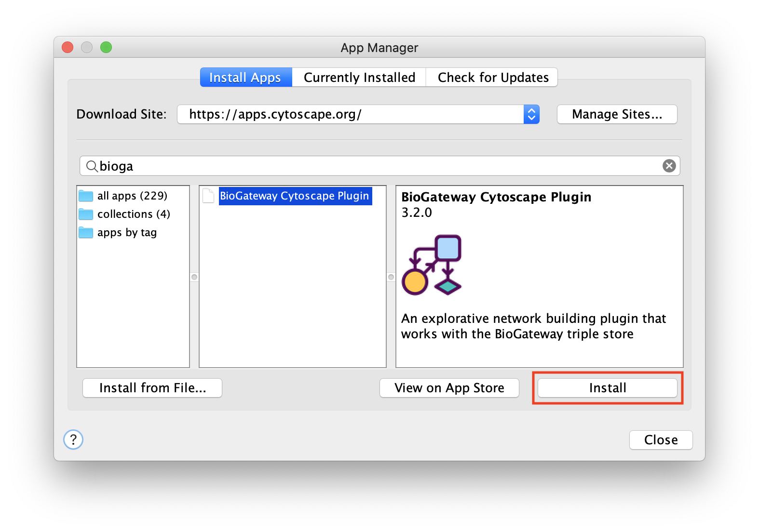The height and width of the screenshot is (532, 759).
Task: Click the green zoom window button
Action: coord(106,47)
